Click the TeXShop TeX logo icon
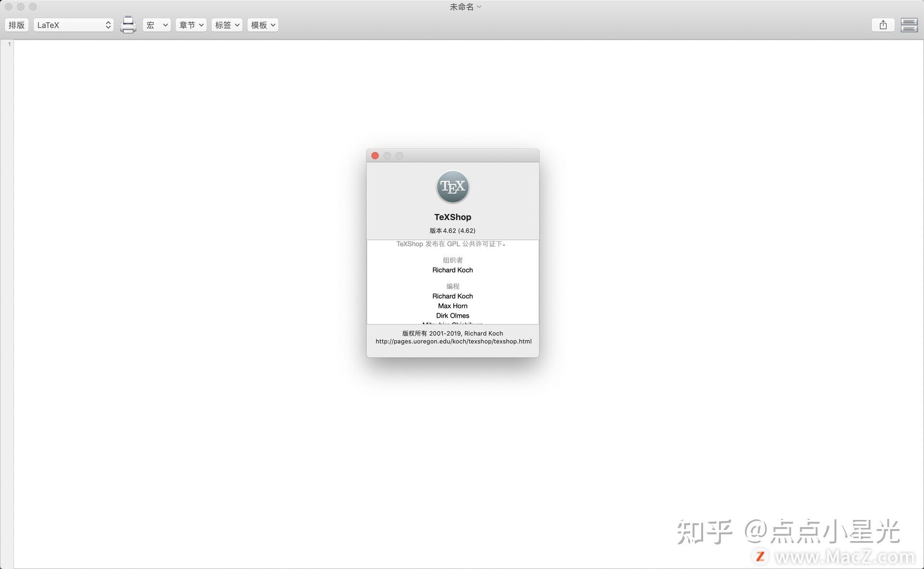The image size is (924, 569). 452,187
